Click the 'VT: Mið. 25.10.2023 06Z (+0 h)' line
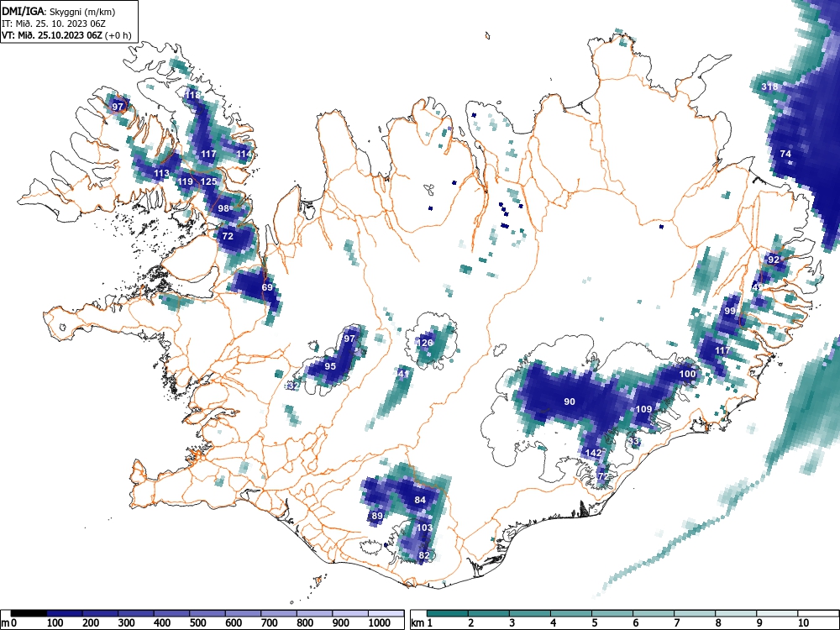 (x=66, y=35)
